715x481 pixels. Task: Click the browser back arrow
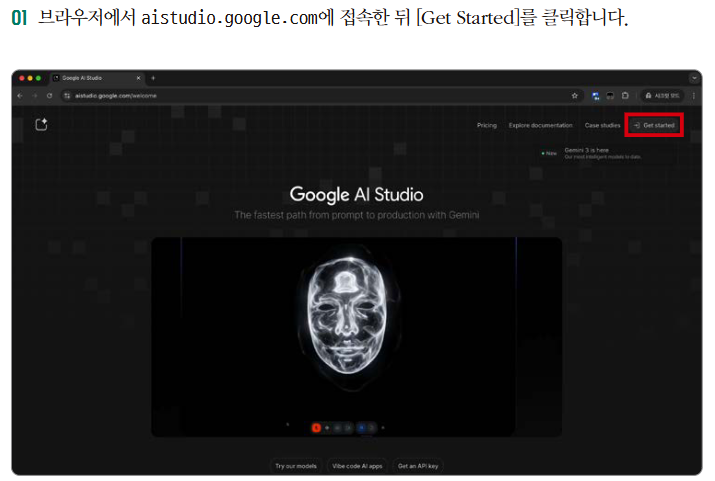[x=20, y=96]
